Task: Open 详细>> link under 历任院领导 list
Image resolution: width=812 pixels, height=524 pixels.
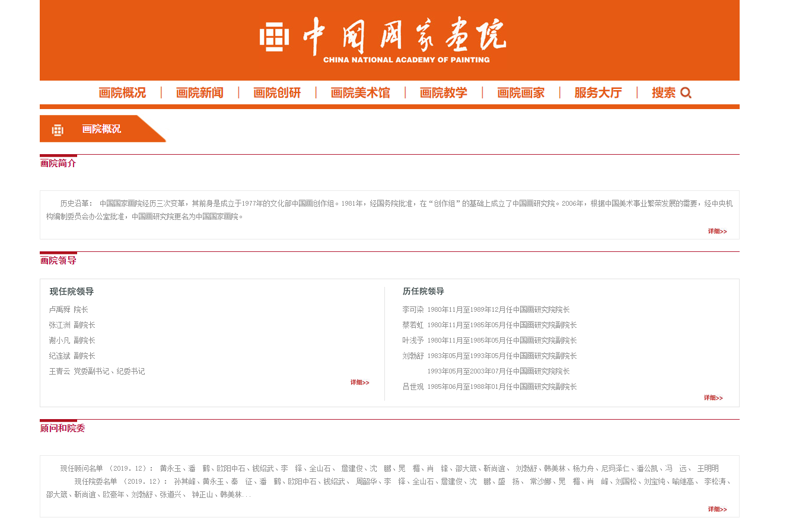Action: (713, 398)
